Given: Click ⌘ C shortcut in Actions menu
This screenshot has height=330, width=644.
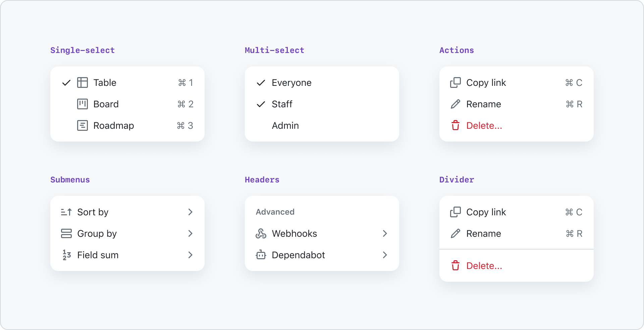Looking at the screenshot, I should [574, 82].
